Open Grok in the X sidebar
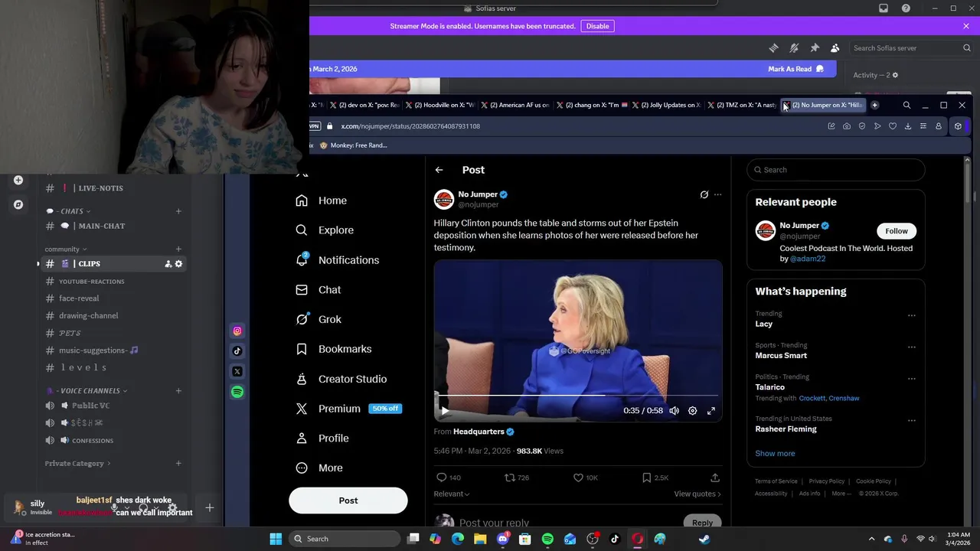The image size is (980, 551). click(318, 319)
